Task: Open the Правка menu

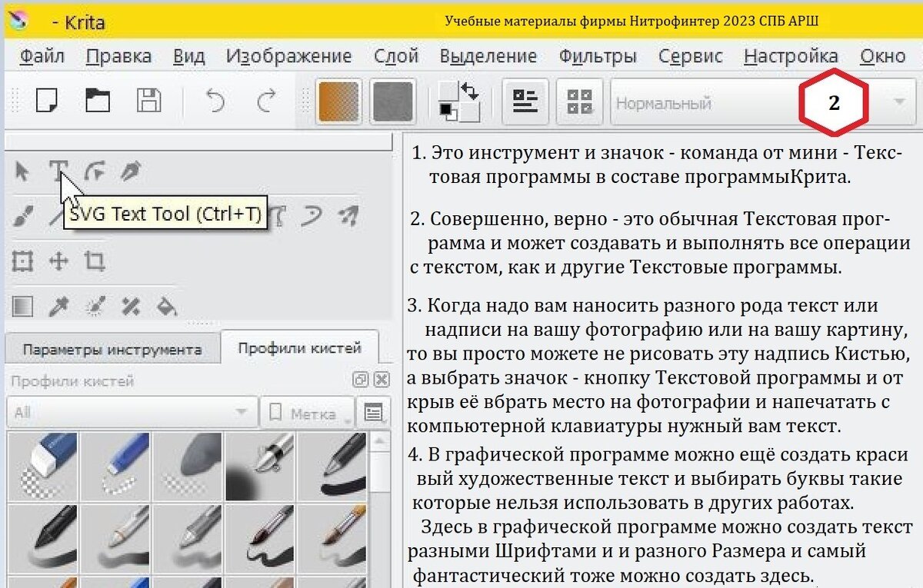Action: click(x=118, y=56)
